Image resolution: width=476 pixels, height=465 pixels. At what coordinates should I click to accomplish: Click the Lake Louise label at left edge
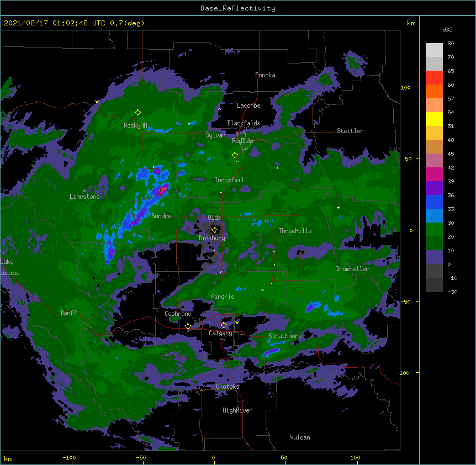(x=10, y=267)
